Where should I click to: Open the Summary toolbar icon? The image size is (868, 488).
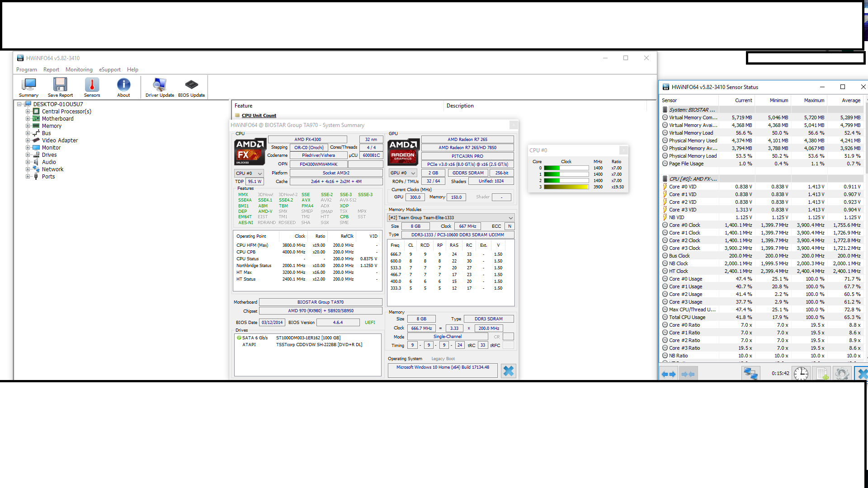click(28, 87)
